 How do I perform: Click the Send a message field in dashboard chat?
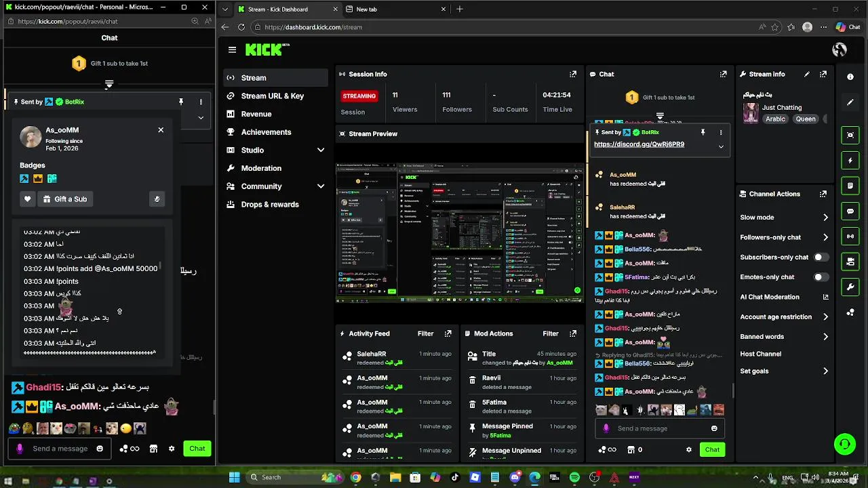tap(661, 428)
